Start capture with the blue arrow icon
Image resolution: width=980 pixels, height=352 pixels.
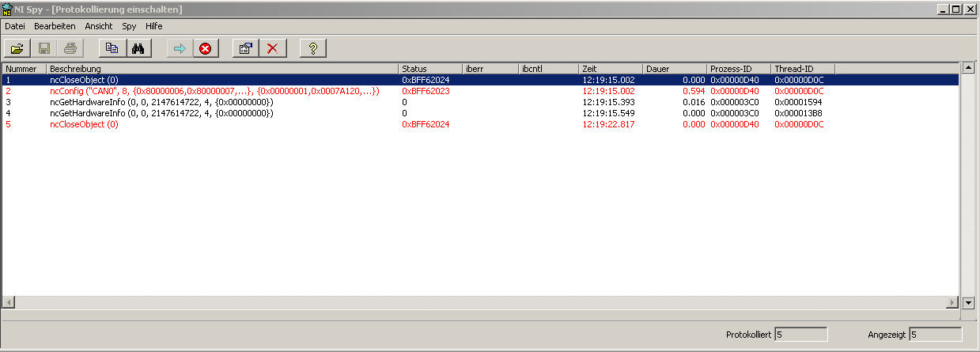pos(180,48)
